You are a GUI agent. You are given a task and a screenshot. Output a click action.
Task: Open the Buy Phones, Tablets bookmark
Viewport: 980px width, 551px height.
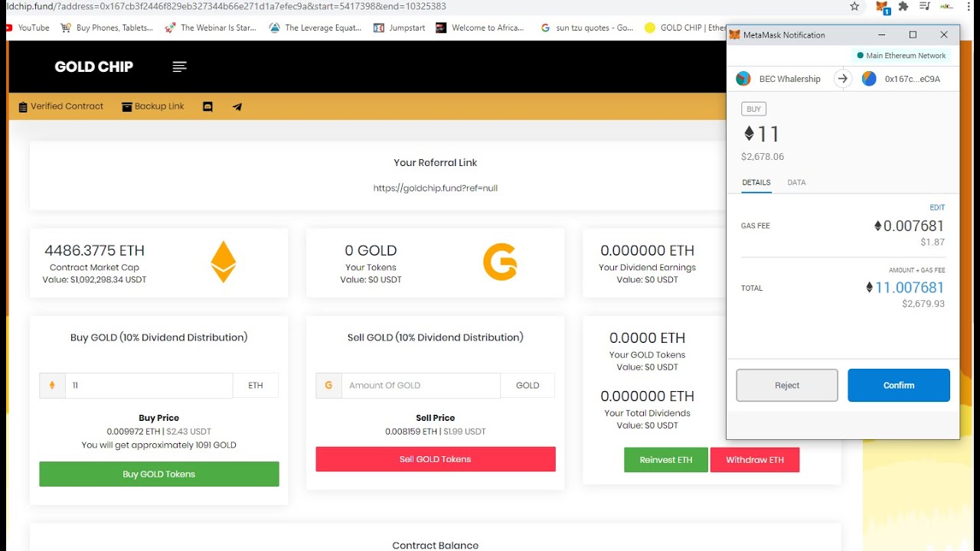106,28
